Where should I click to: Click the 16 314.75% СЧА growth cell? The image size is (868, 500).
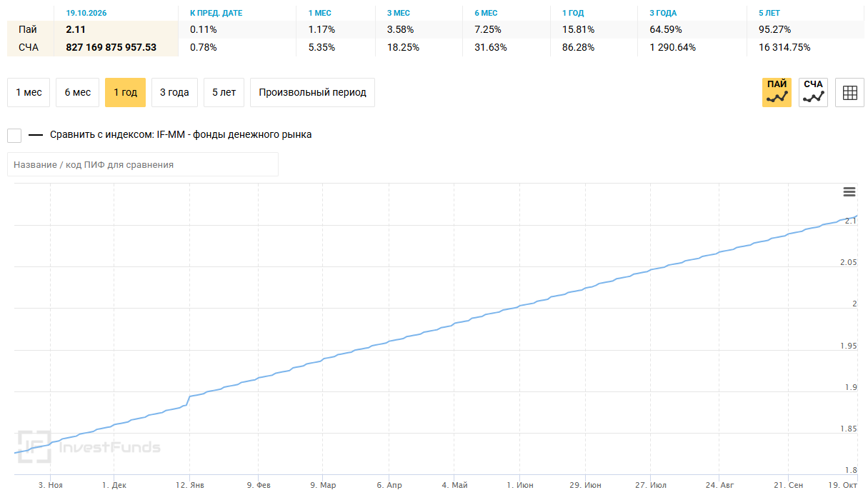click(x=784, y=48)
